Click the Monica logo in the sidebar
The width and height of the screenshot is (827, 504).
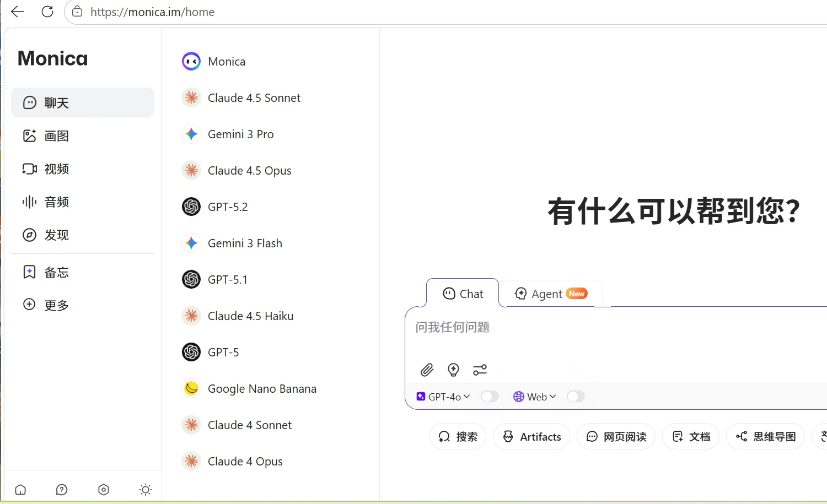click(x=52, y=58)
